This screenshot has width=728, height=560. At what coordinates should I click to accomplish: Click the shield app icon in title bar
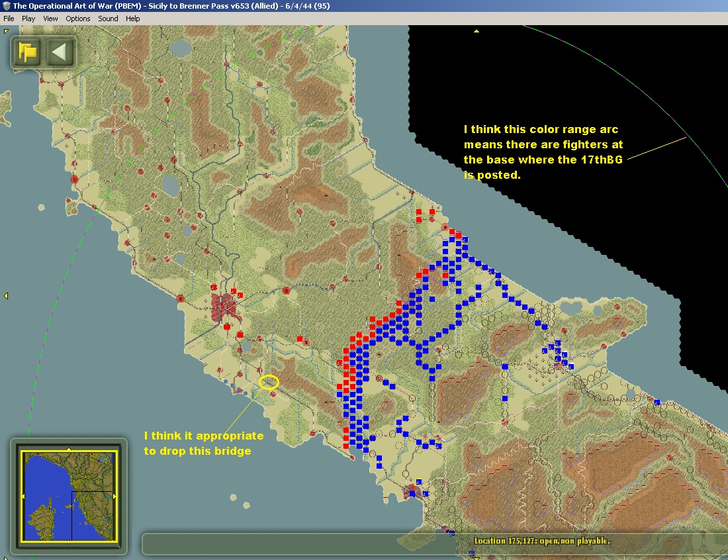tap(6, 6)
